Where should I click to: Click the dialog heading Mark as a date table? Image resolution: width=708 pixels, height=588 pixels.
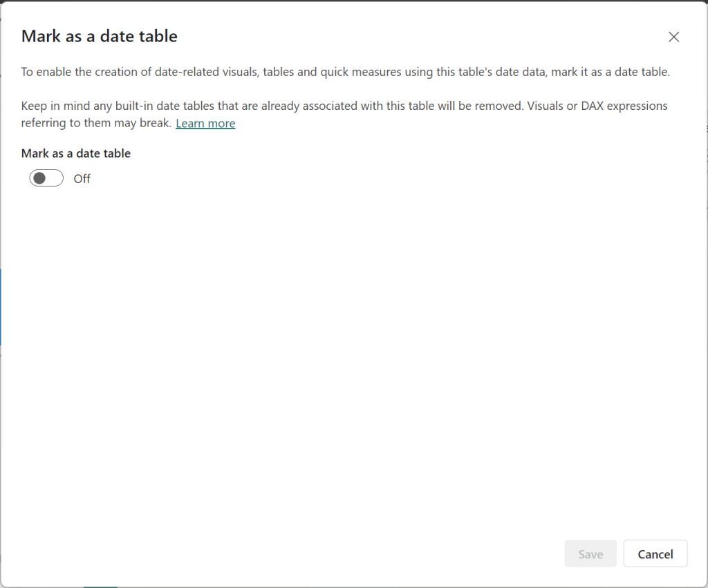[x=100, y=37]
